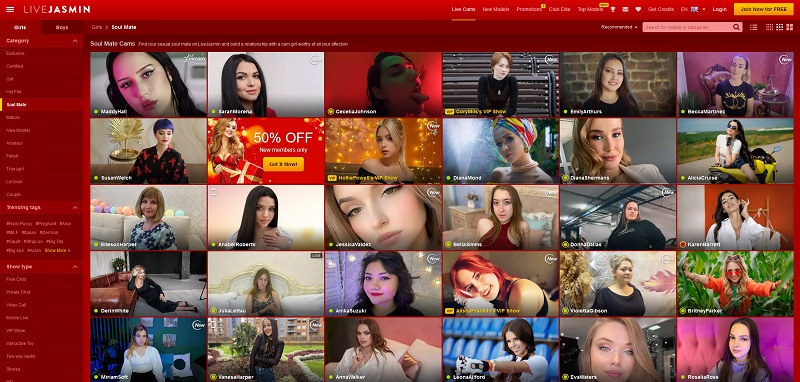The width and height of the screenshot is (800, 382).
Task: Select the Certified category
Action: pos(15,66)
